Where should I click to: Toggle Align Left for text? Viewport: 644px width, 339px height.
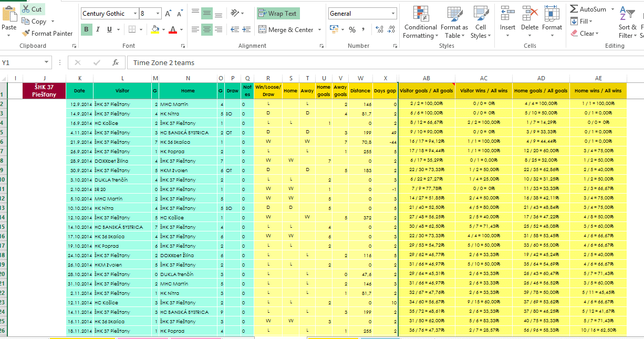(195, 30)
